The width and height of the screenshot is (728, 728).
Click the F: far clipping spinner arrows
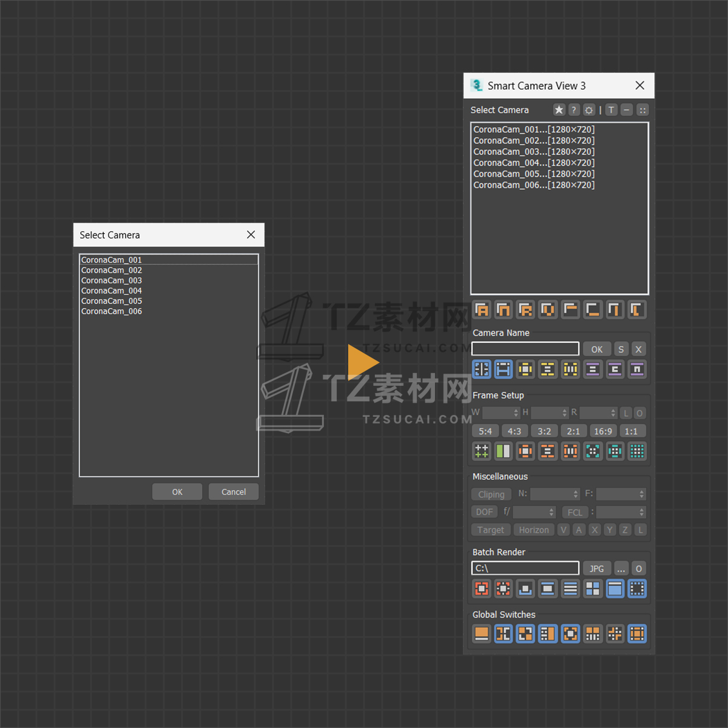(x=642, y=494)
